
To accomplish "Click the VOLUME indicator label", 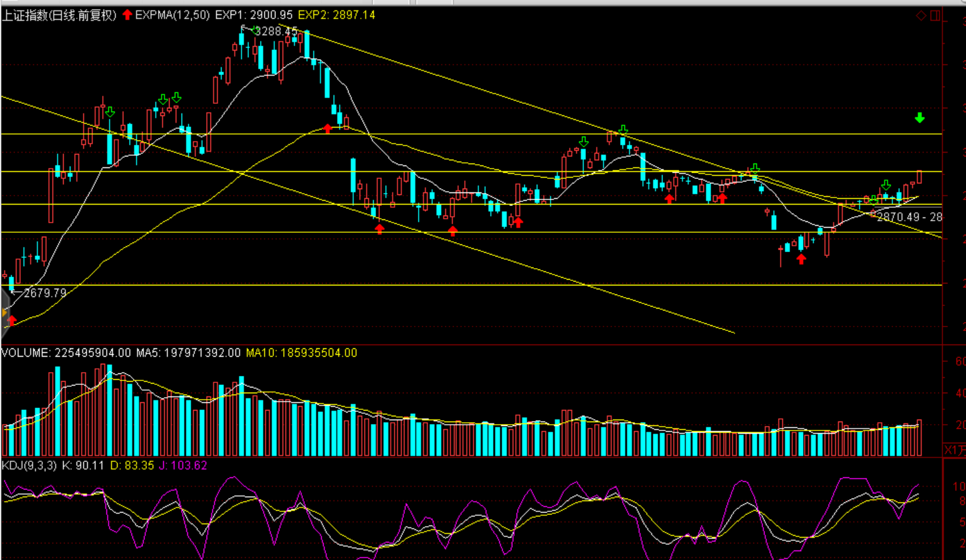I will [x=26, y=353].
